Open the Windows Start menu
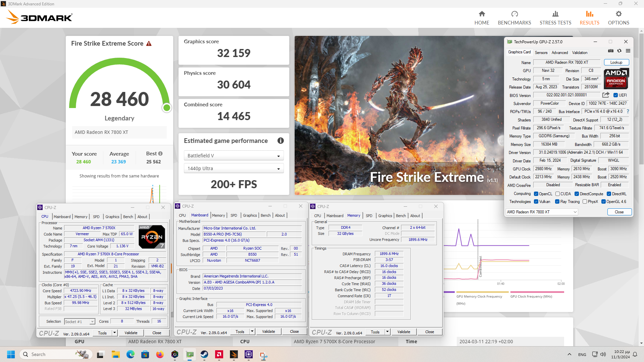 coord(11,354)
